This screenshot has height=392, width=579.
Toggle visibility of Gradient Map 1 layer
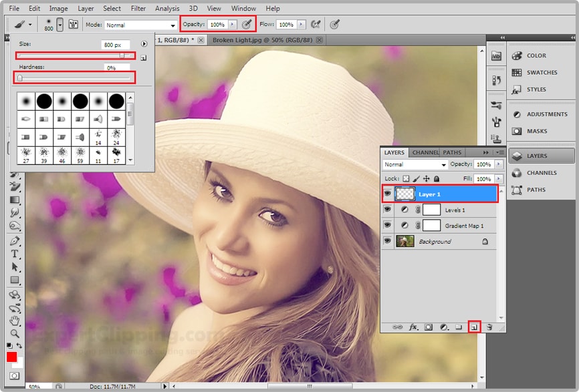click(387, 226)
